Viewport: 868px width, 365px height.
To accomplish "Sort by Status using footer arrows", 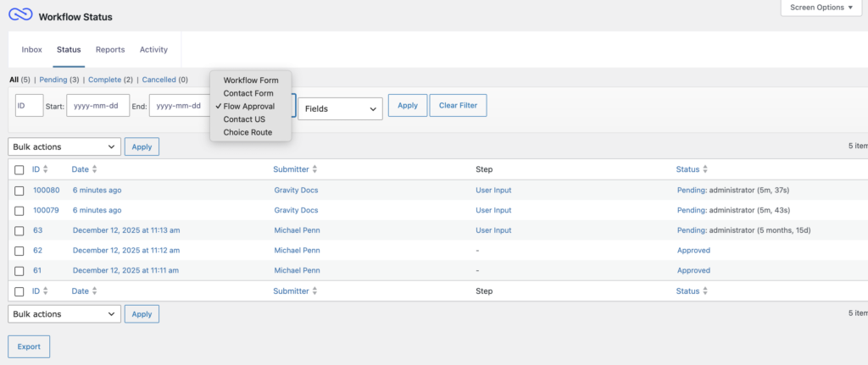I will 705,290.
